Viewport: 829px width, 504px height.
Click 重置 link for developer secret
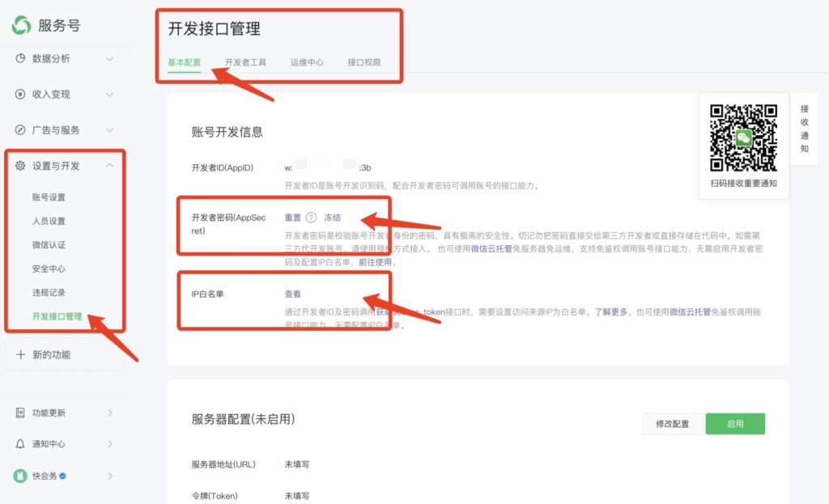pos(292,218)
